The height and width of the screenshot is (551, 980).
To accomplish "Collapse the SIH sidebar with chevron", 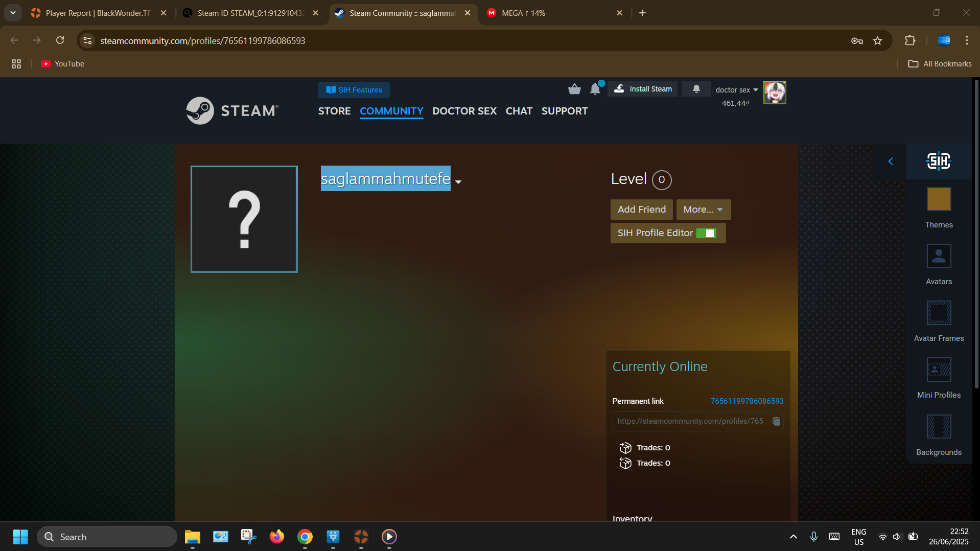I will [x=891, y=162].
